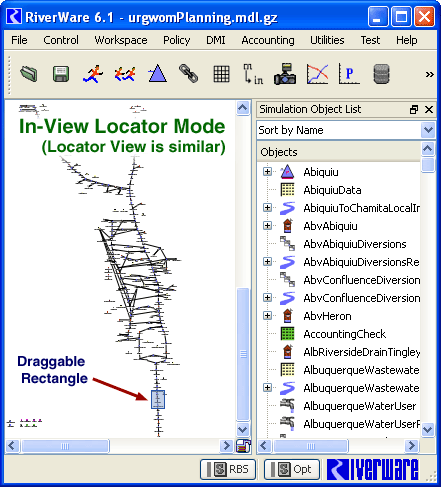Click the Objects column header
Viewport: 441px width, 487px height.
click(x=339, y=152)
